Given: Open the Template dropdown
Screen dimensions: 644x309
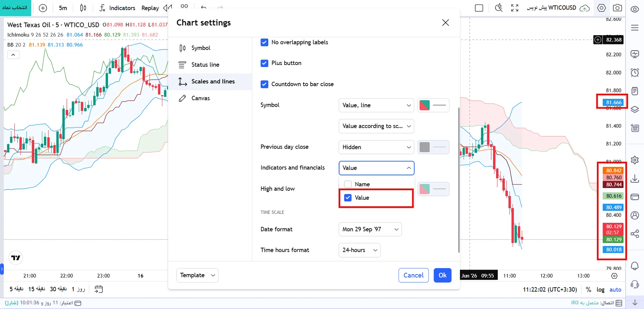Looking at the screenshot, I should (x=197, y=275).
